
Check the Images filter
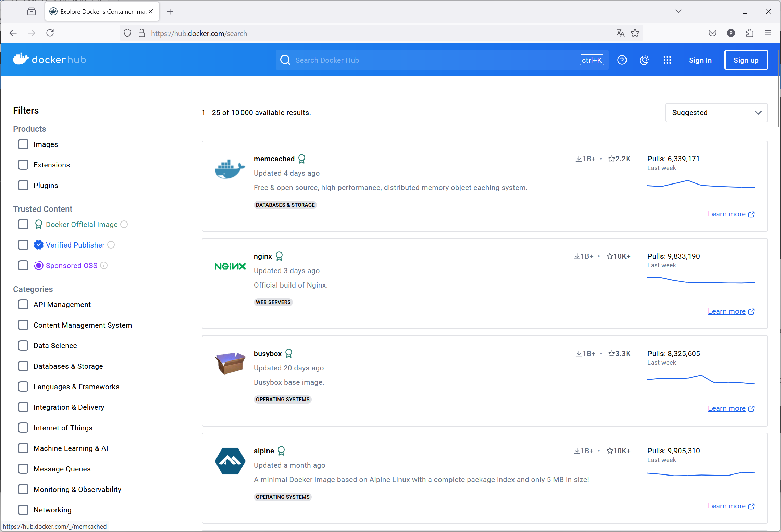[x=23, y=144]
